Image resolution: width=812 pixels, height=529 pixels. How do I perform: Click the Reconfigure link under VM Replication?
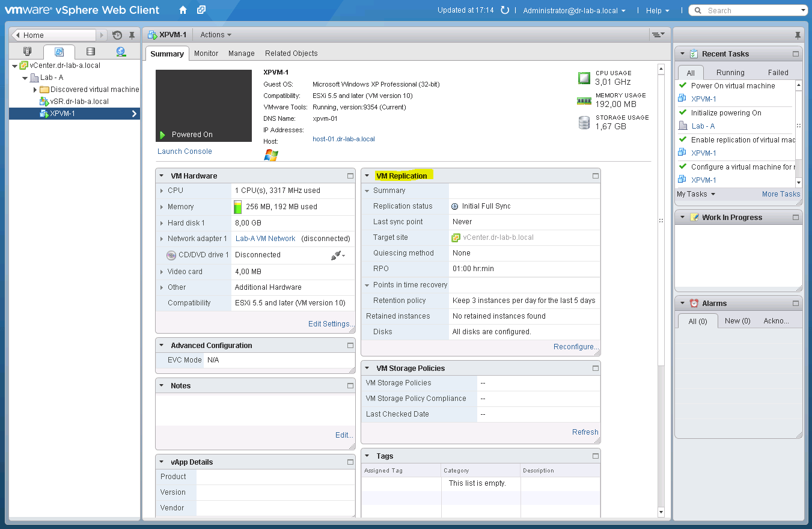[575, 346]
